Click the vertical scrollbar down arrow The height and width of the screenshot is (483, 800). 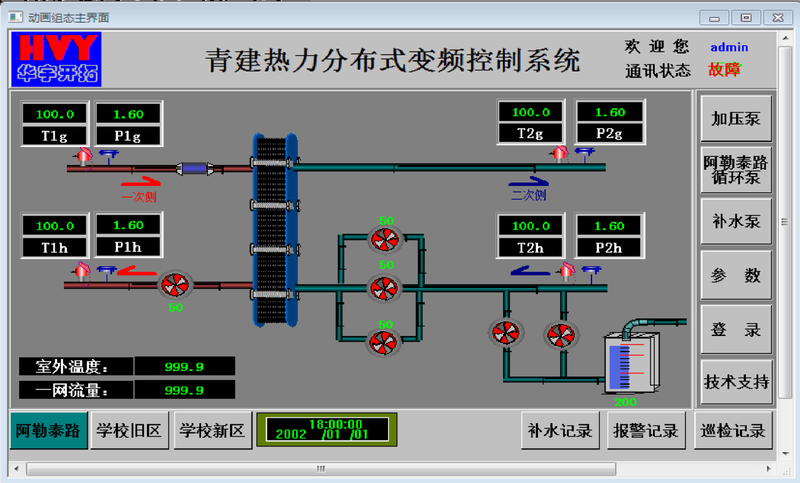tap(785, 453)
